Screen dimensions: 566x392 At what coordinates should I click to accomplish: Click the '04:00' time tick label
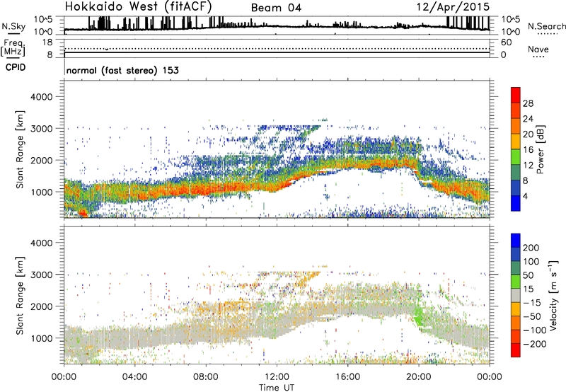[x=134, y=377]
